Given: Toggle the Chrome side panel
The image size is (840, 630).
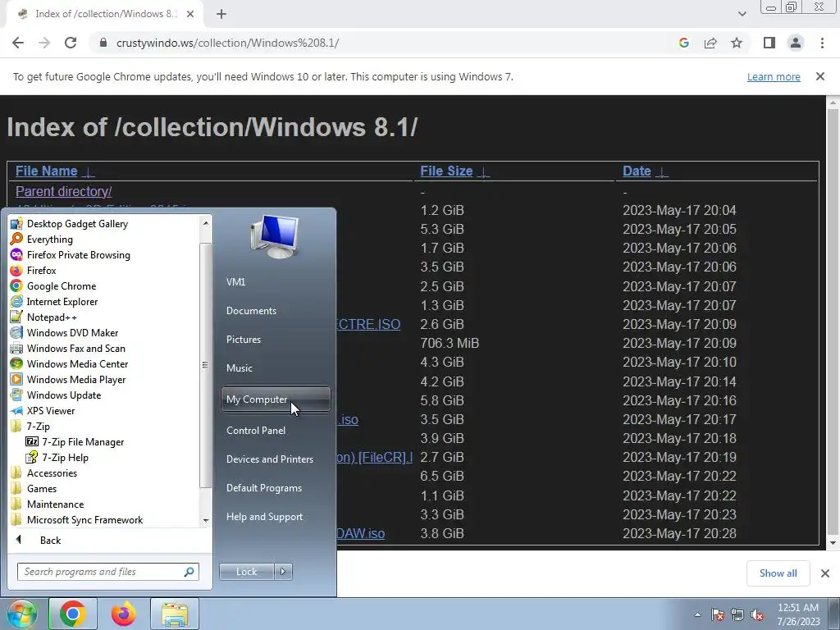Looking at the screenshot, I should point(769,43).
